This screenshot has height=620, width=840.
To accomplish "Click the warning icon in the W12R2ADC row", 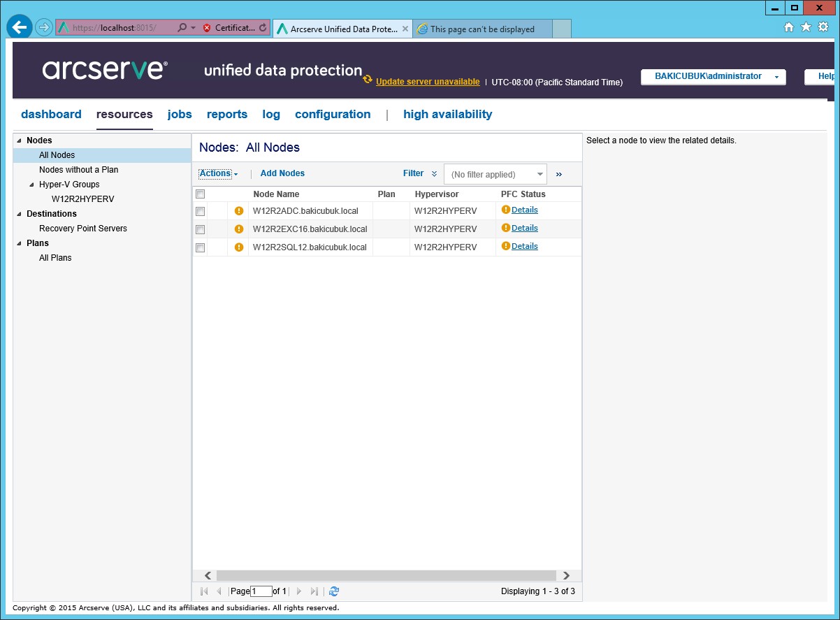I will (x=239, y=211).
